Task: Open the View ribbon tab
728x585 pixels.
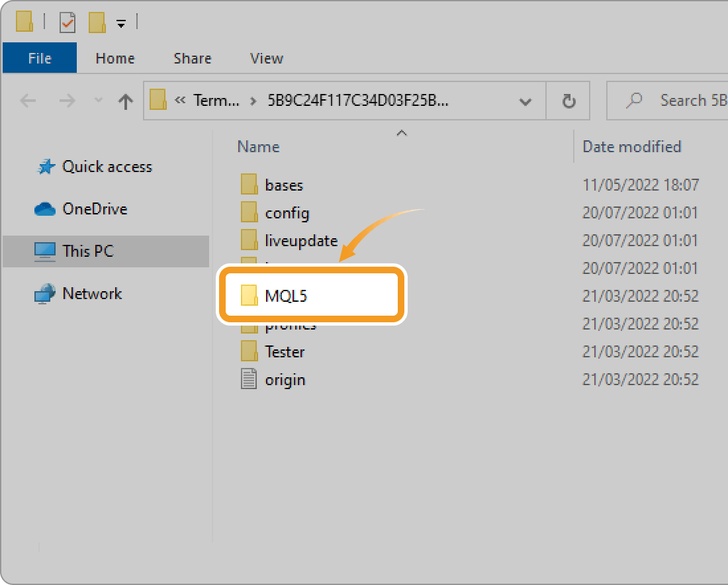Action: pyautogui.click(x=267, y=58)
